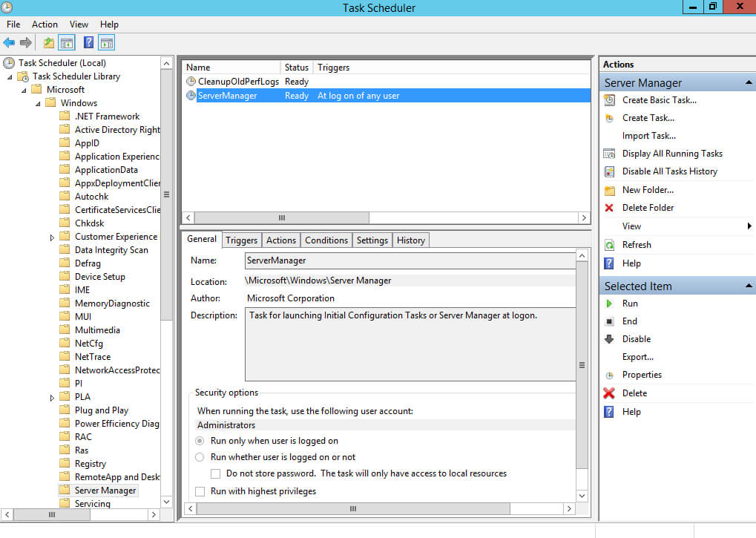Open the View submenu arrow in Actions
Screen dimensions: 756x538
[749, 226]
